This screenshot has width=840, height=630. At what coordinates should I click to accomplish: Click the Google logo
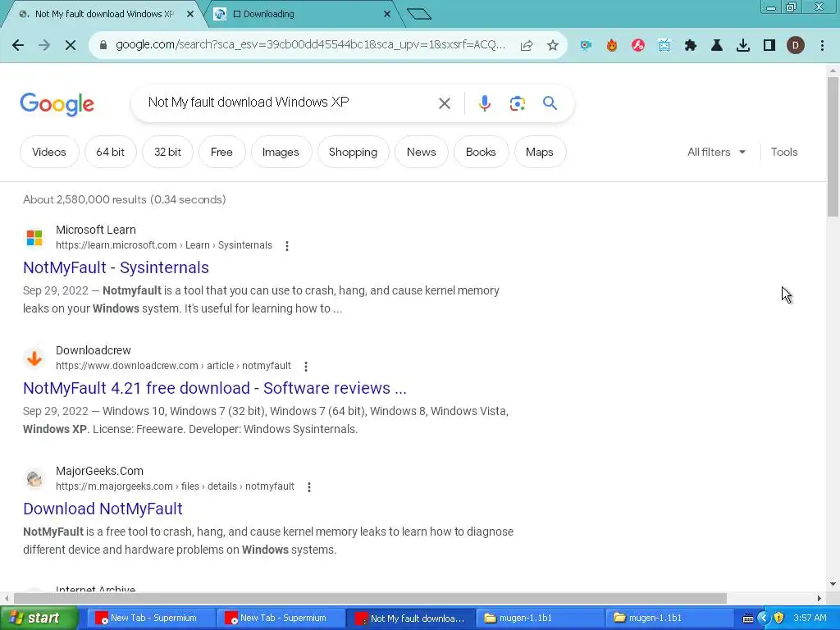(57, 104)
